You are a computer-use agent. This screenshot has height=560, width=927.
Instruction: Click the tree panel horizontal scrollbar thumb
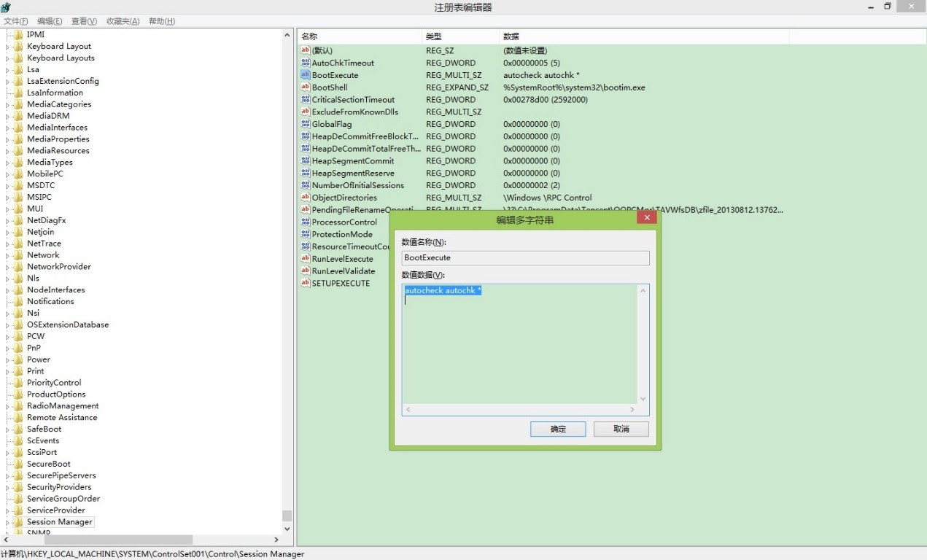(x=117, y=540)
